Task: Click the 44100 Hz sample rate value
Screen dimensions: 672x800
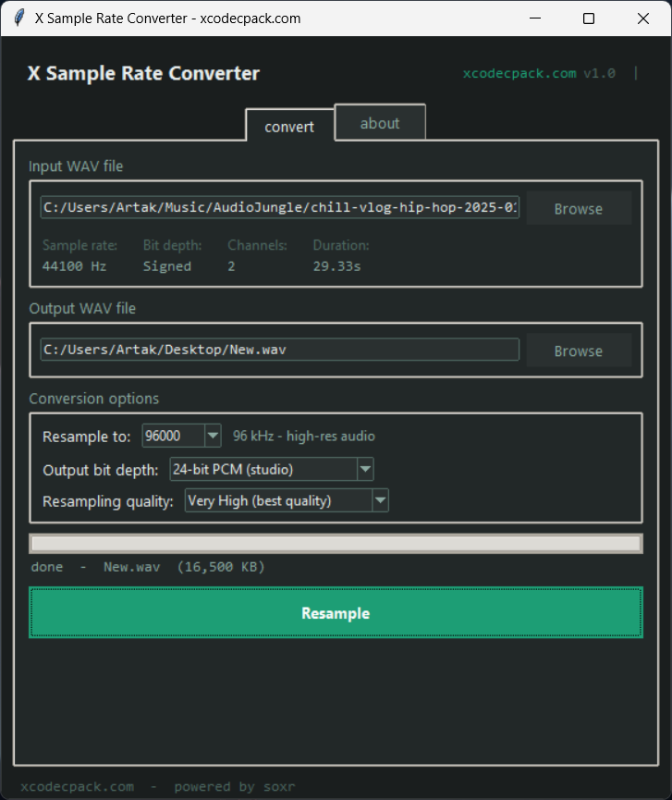Action: click(x=75, y=266)
